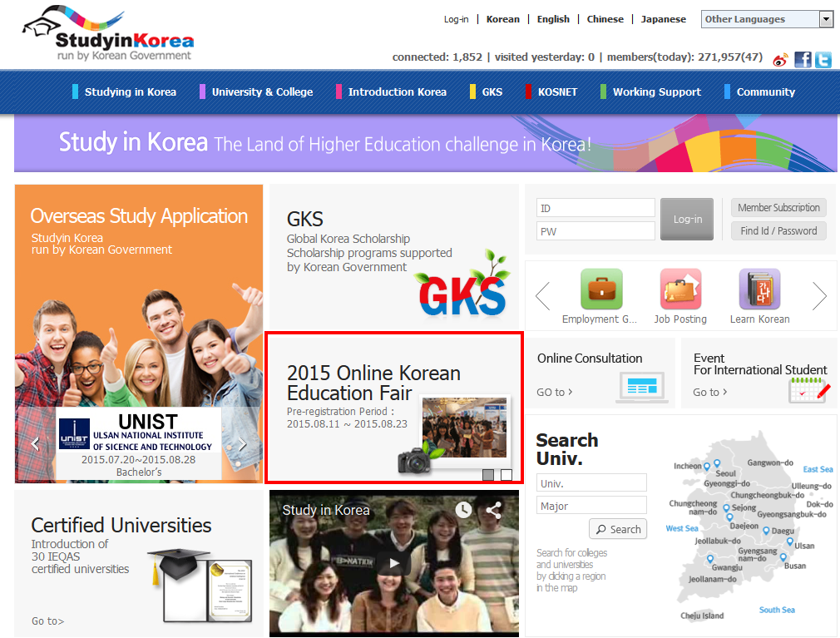Open the 2015 Online Korean Education Fair heading
Screen dimensions: 840x638
tap(373, 383)
